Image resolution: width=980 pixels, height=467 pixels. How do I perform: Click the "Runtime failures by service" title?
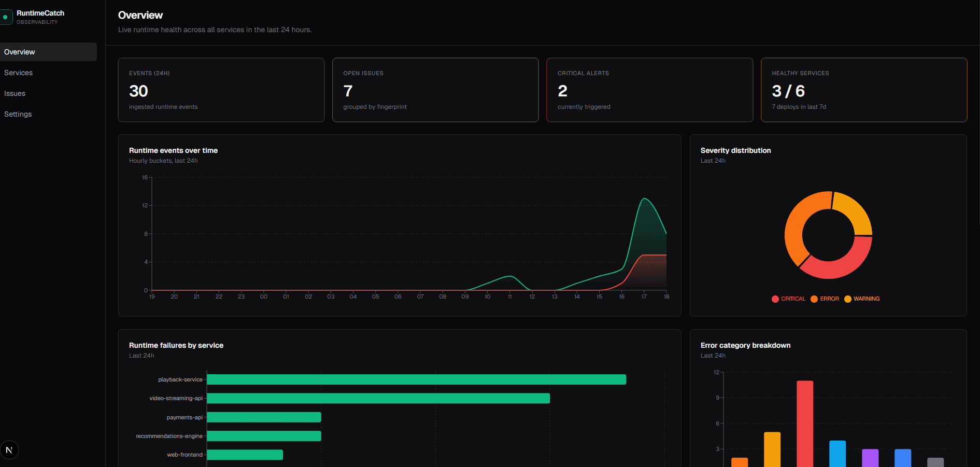coord(176,345)
